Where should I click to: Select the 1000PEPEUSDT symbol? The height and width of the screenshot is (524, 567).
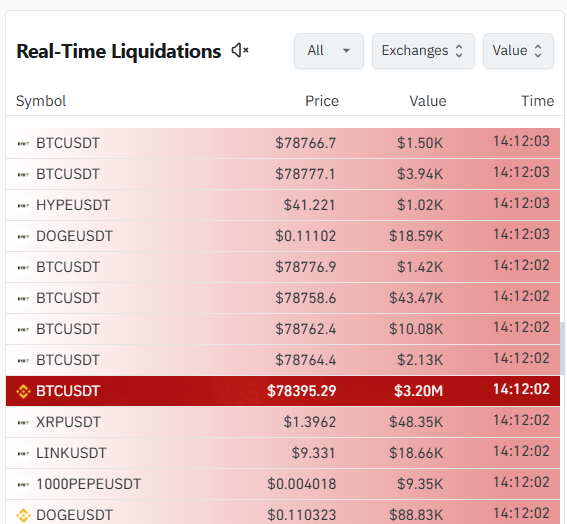pos(89,484)
